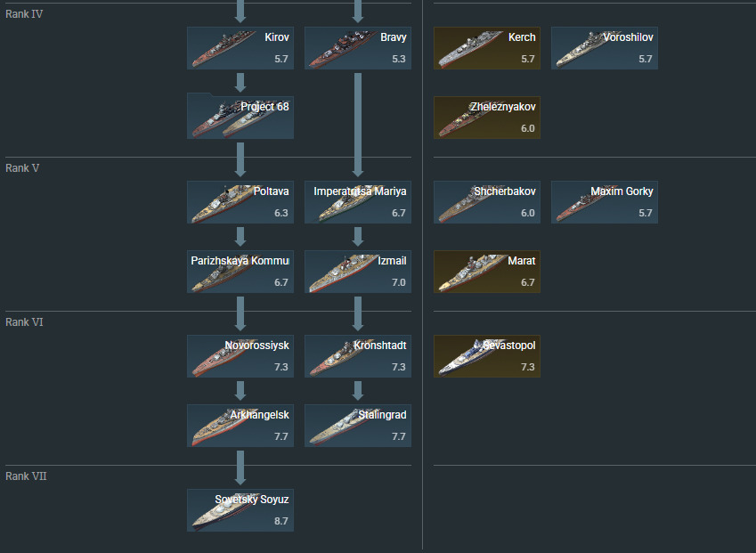Open the Novorossiysk ship card
Screen dimensions: 756x553
[x=240, y=356]
